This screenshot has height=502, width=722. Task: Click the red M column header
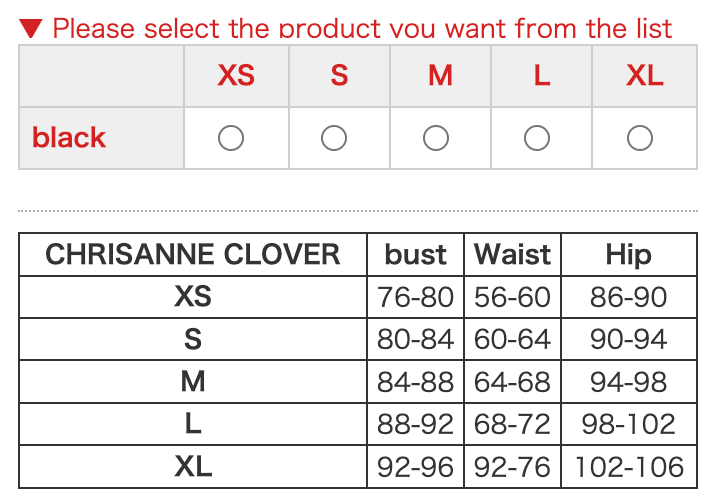tap(441, 76)
